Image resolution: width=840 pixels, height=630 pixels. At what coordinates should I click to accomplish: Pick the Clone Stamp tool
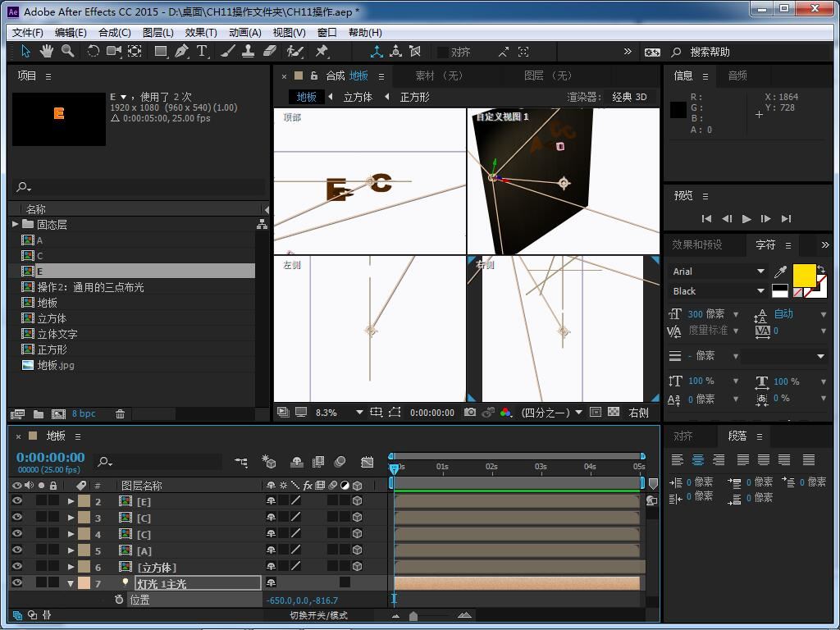point(249,51)
